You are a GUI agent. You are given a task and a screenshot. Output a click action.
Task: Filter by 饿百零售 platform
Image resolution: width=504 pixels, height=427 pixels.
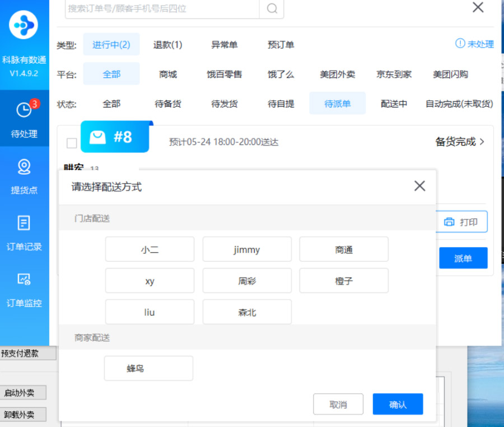(x=225, y=74)
